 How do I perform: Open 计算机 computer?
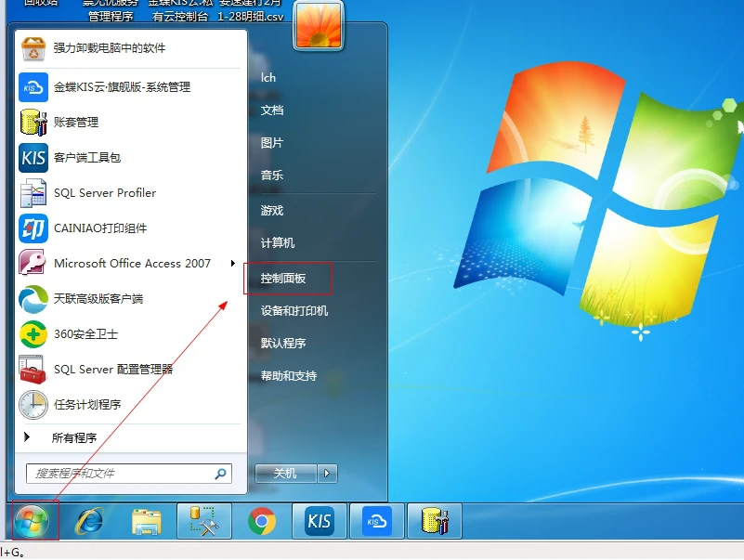[278, 243]
